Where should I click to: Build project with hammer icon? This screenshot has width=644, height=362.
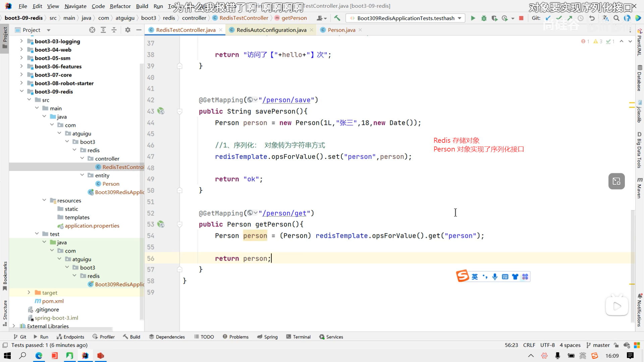click(x=337, y=18)
